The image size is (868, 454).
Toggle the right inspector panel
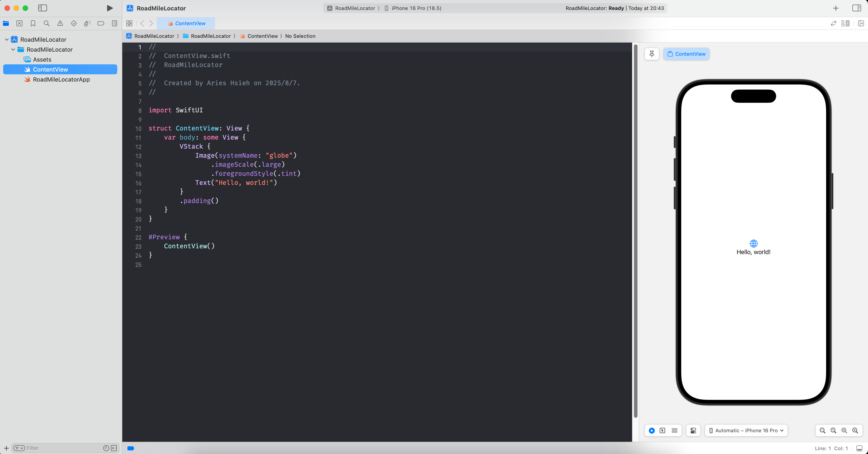coord(856,8)
